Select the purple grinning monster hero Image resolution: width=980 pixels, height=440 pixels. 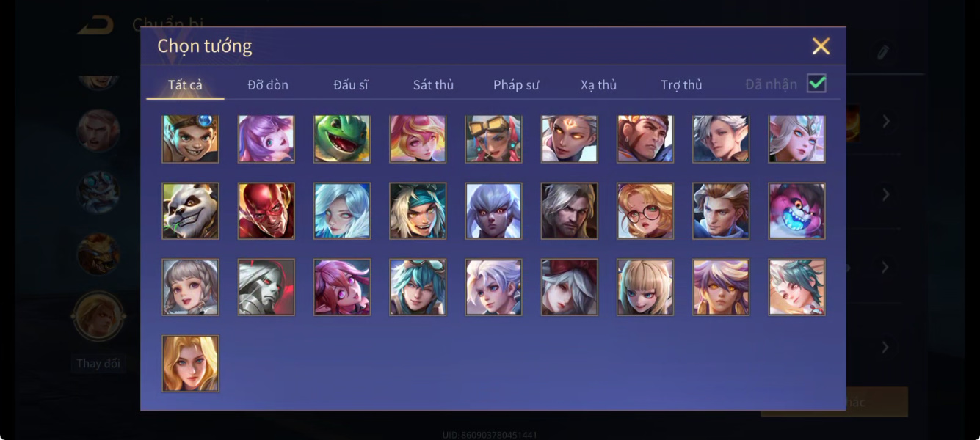tap(796, 210)
